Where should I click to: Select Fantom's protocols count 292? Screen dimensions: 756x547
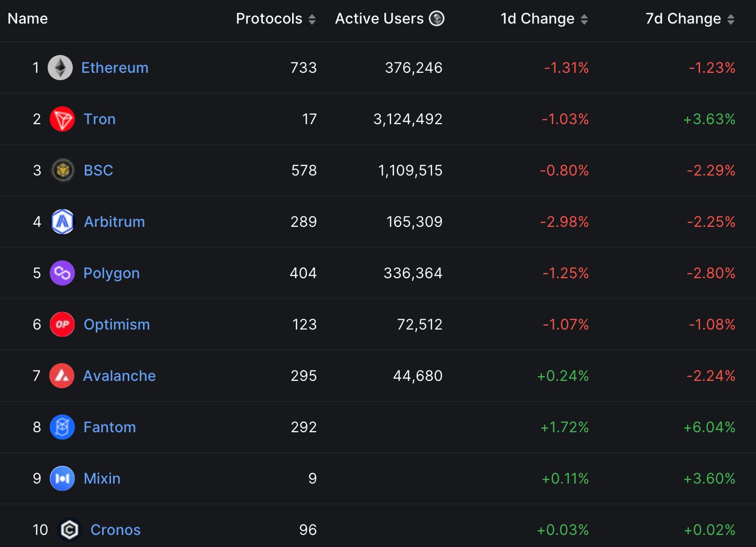[304, 427]
